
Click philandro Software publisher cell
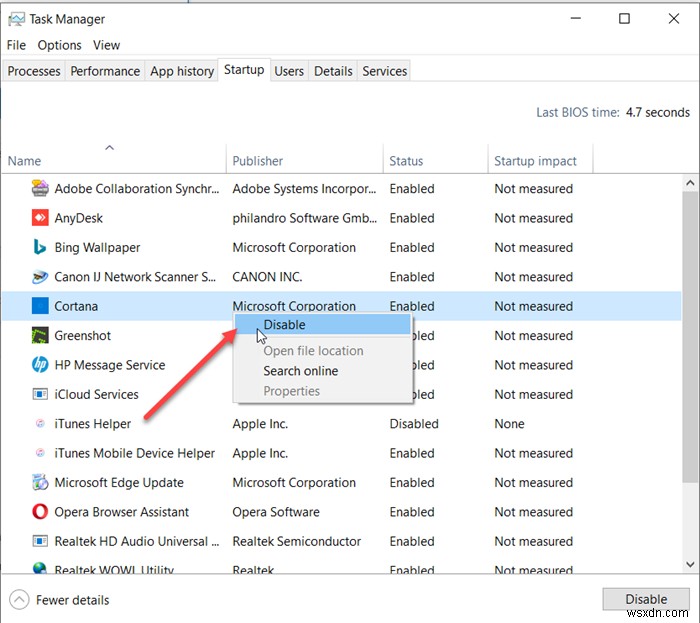pos(304,218)
